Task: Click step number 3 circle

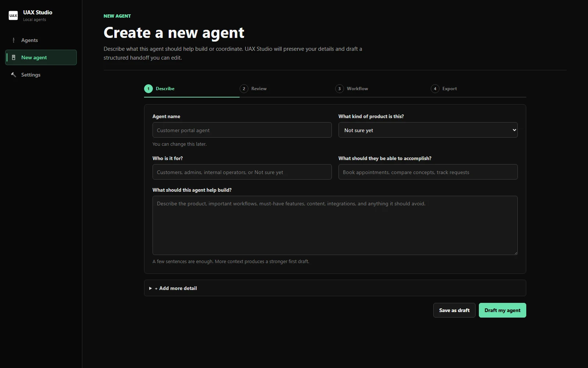Action: click(x=340, y=89)
